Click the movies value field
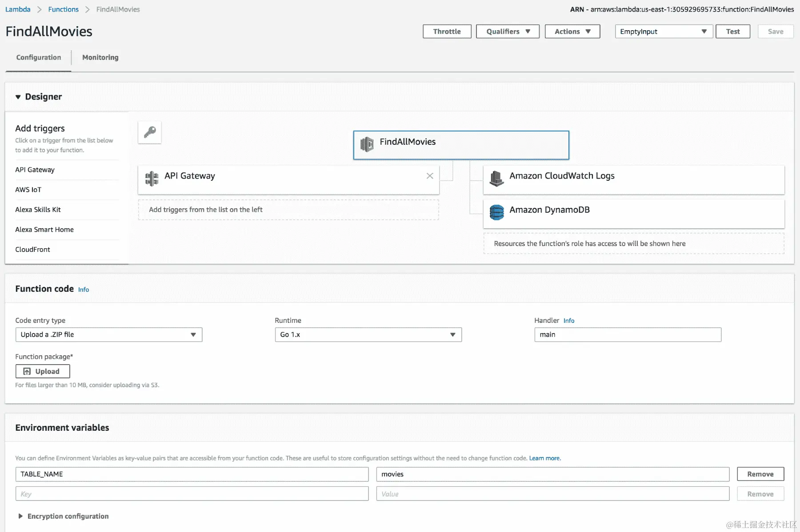Screen dimensions: 800x532 pos(553,474)
